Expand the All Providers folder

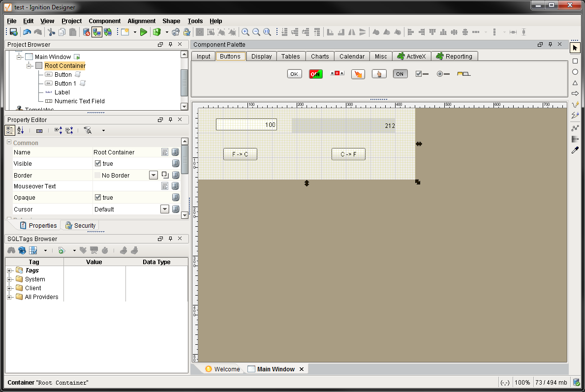click(10, 297)
